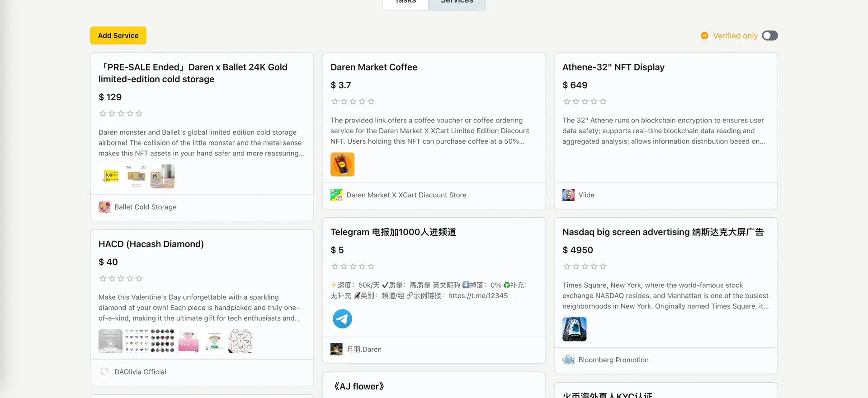
Task: Click first star on Nasdaq advertising rating
Action: [x=567, y=267]
